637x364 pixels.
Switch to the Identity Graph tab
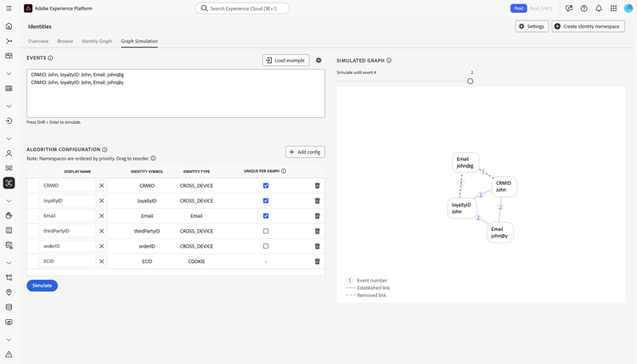(97, 41)
